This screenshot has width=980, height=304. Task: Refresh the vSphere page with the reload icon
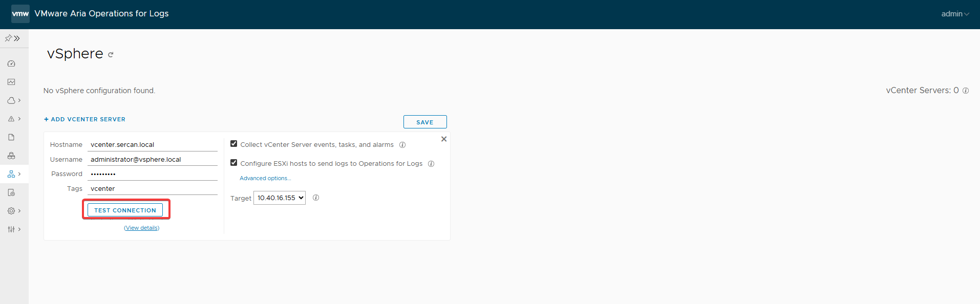pyautogui.click(x=111, y=55)
